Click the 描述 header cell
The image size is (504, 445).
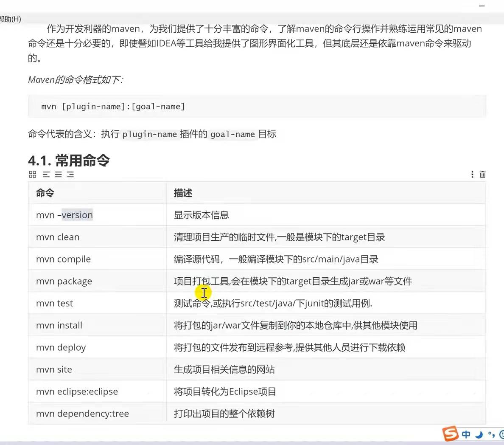(326, 193)
